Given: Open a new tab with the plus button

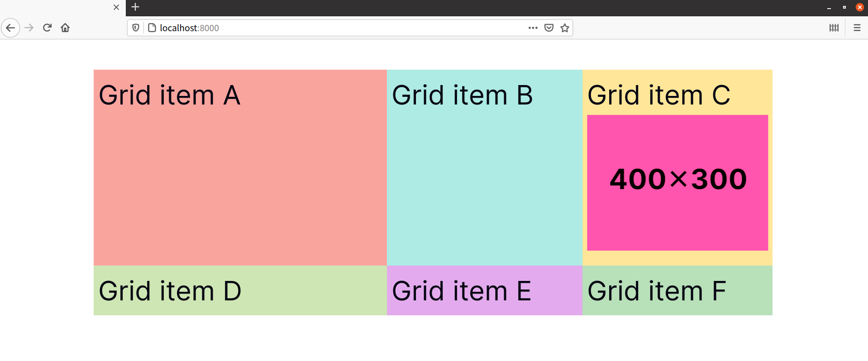Looking at the screenshot, I should [x=135, y=7].
